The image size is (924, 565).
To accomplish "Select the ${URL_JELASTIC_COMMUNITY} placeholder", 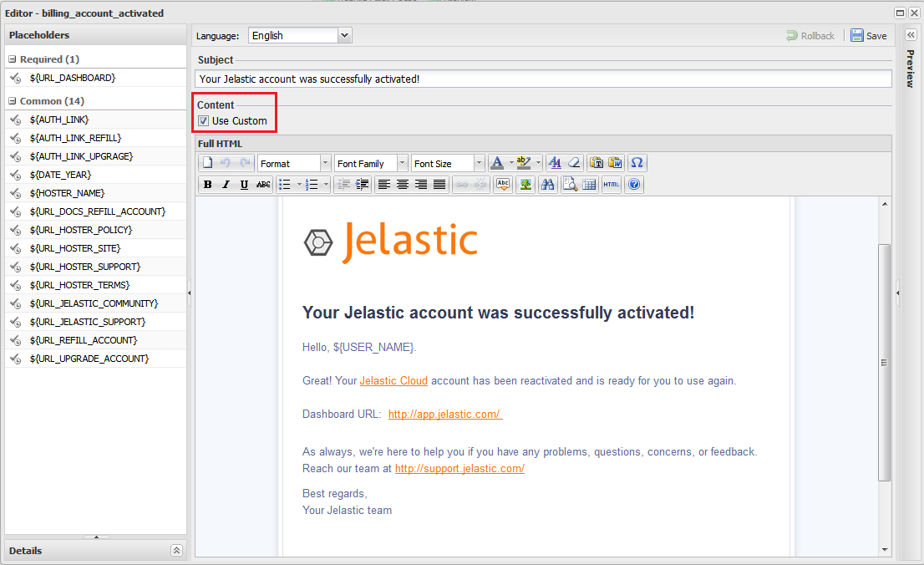I will 95,303.
